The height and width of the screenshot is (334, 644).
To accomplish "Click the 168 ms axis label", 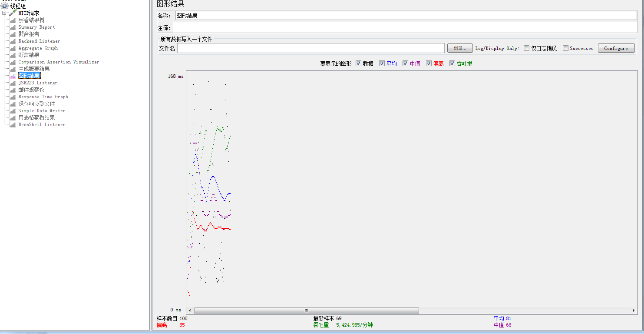I will (x=175, y=77).
